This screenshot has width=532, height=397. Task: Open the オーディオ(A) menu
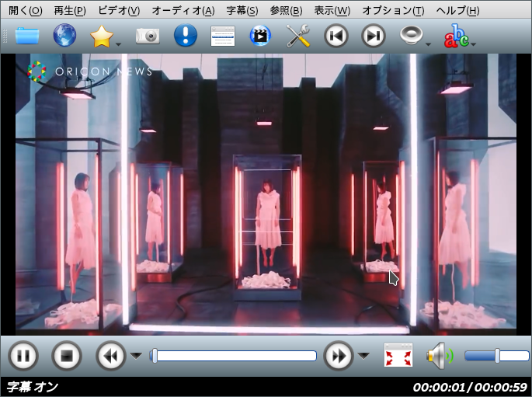coord(183,11)
